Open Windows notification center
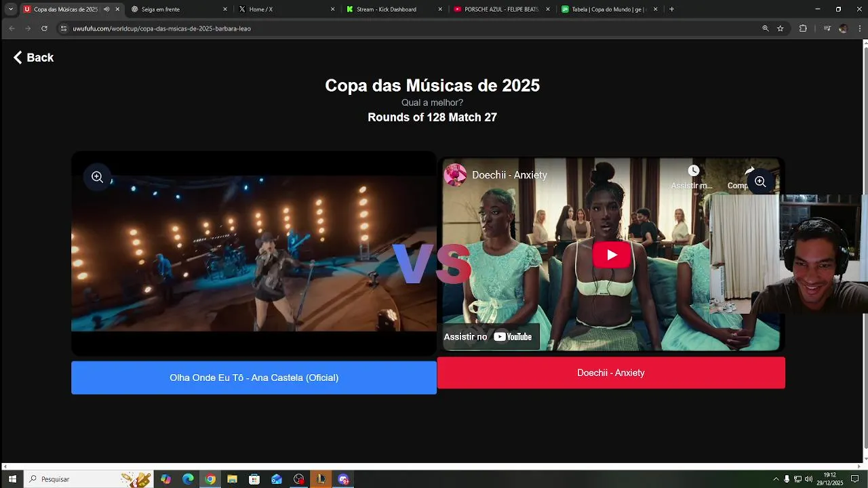The height and width of the screenshot is (488, 868). tap(854, 479)
